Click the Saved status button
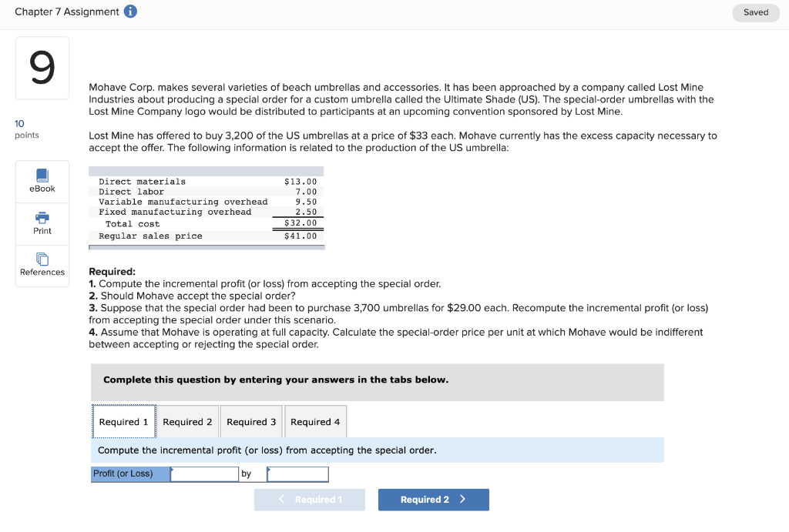 755,12
